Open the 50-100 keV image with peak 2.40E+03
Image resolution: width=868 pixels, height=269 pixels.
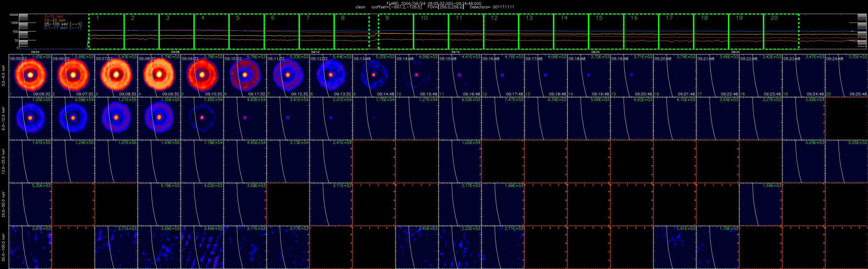(417, 247)
